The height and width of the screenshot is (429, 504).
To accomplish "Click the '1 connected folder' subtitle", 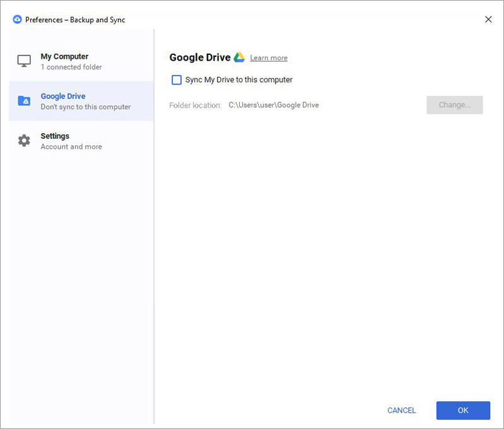I will coord(71,67).
